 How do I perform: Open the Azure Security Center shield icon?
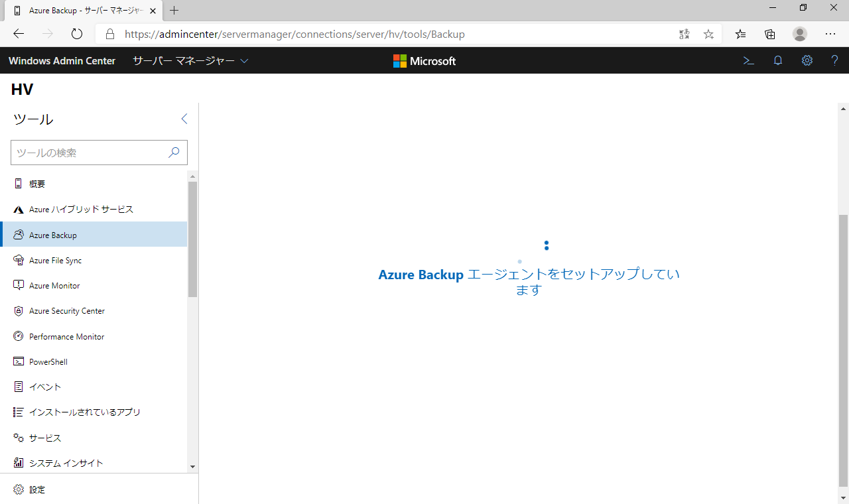pyautogui.click(x=18, y=310)
